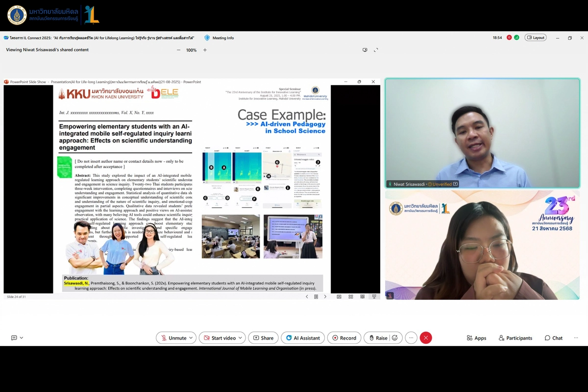
Task: Open the Participants panel
Action: 515,338
